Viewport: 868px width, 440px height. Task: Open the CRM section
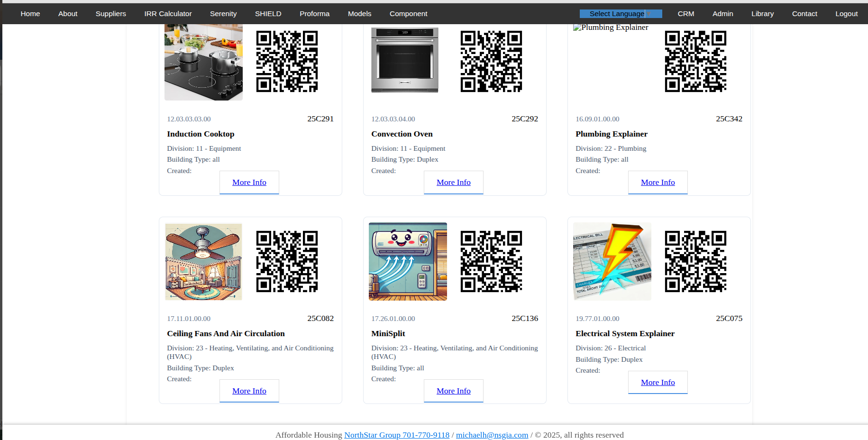click(x=685, y=14)
